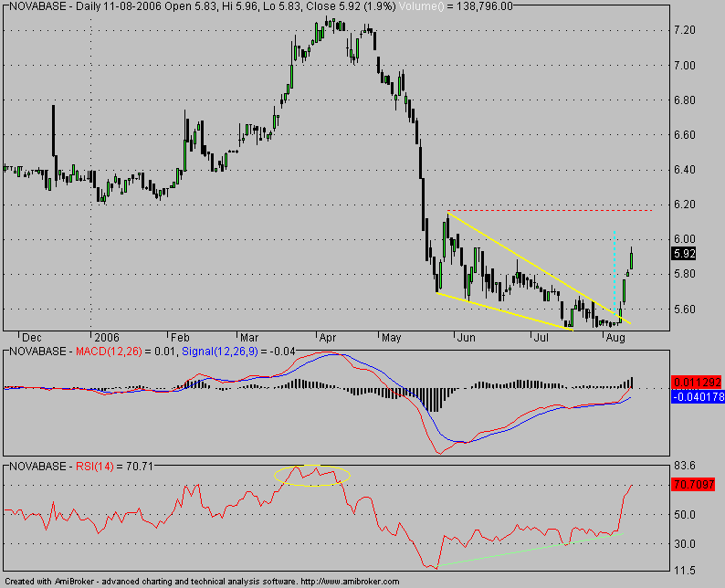Viewport: 725px width, 588px height.
Task: Click the Mar date axis label
Action: pyautogui.click(x=249, y=338)
